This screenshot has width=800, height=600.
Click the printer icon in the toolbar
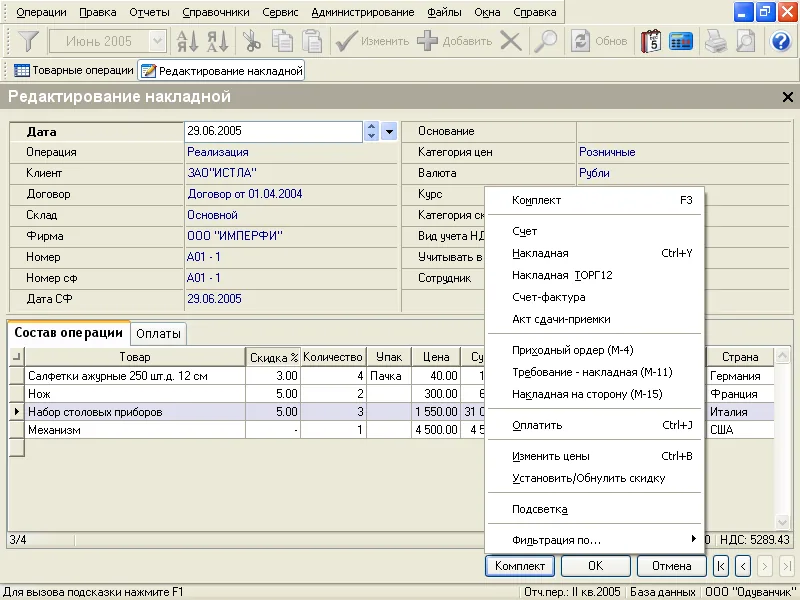click(x=715, y=41)
